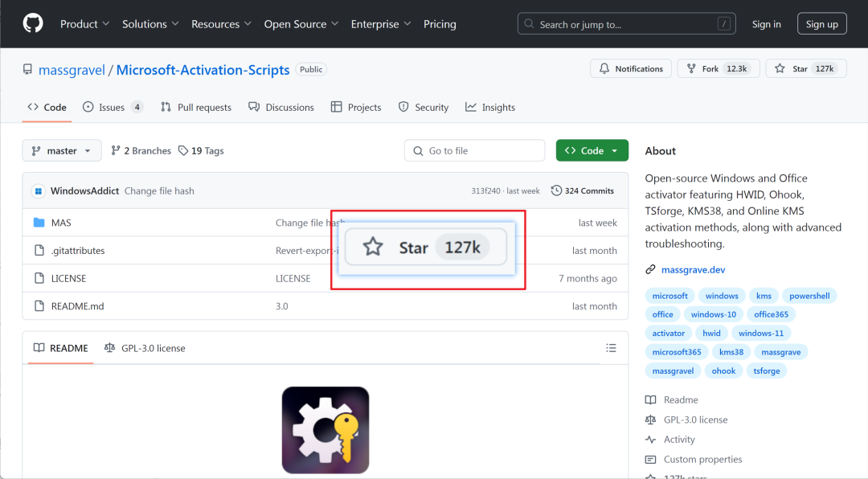Open the Resources dropdown

point(221,24)
